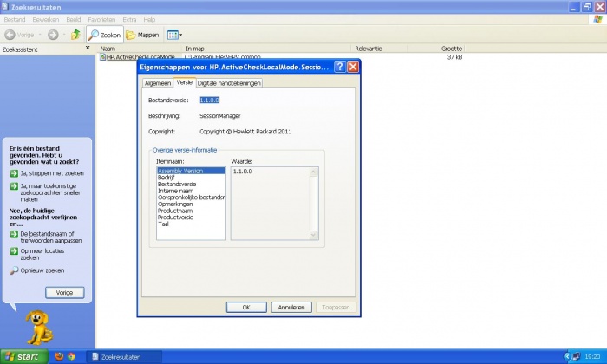Select the HP.ActiveCheckLocalMode file icon

[102, 57]
